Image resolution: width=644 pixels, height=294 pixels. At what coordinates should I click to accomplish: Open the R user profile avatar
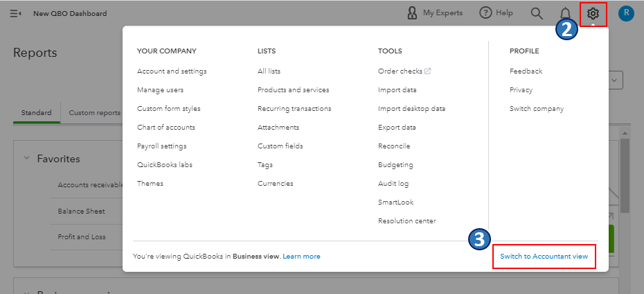pos(626,13)
